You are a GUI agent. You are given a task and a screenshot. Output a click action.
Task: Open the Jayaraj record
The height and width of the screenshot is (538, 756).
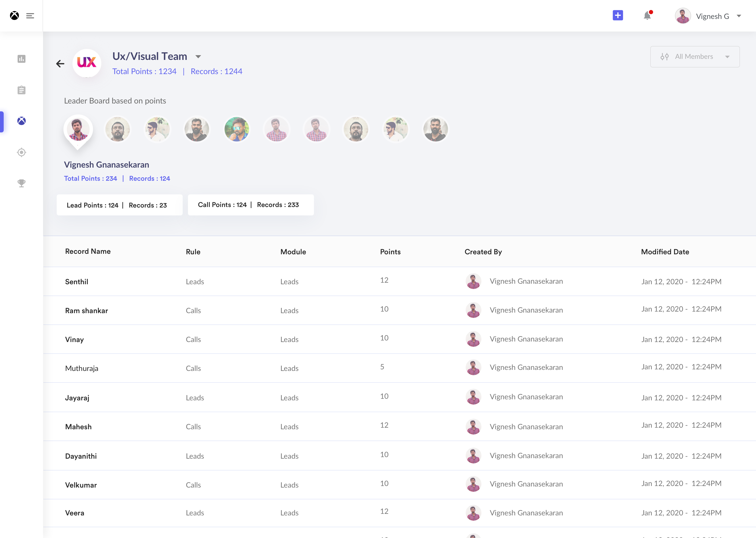(x=77, y=398)
